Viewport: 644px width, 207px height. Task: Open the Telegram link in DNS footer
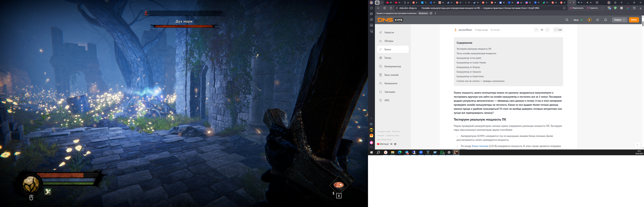click(x=395, y=144)
